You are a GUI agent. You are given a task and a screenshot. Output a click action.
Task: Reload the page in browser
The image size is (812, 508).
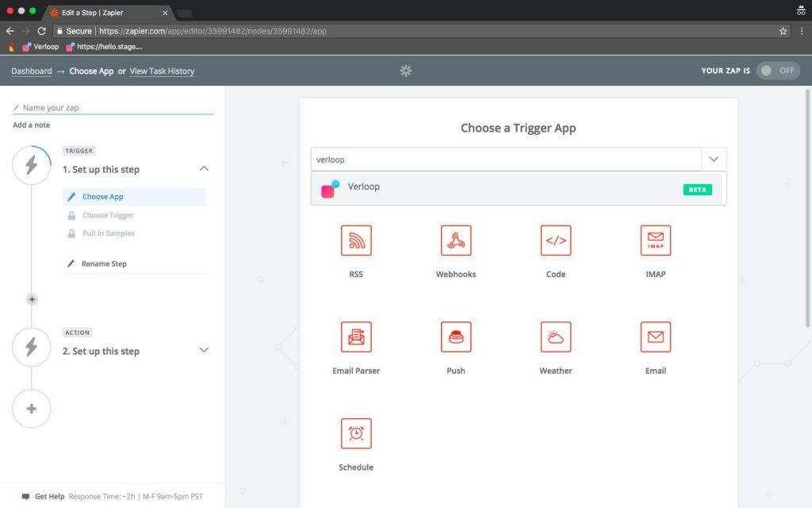[x=42, y=31]
